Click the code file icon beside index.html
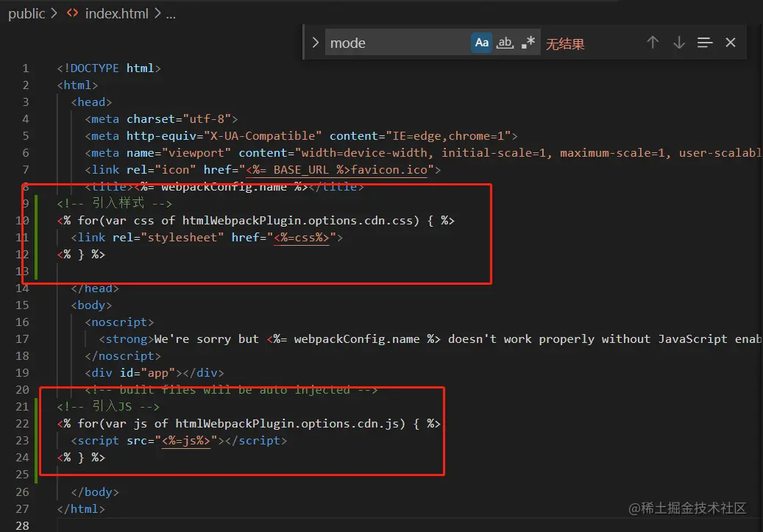The image size is (763, 532). tap(71, 13)
